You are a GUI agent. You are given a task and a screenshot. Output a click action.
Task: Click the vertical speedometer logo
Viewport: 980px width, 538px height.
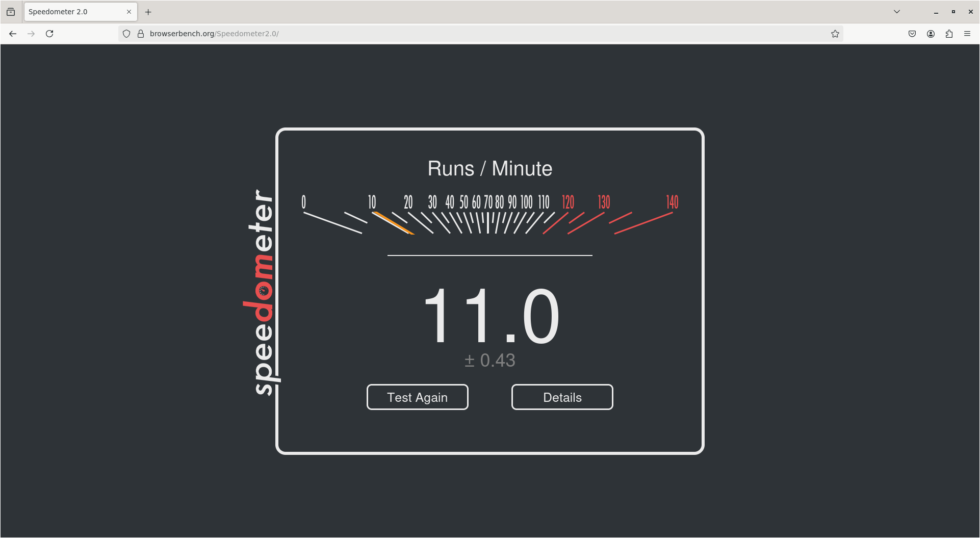(261, 292)
